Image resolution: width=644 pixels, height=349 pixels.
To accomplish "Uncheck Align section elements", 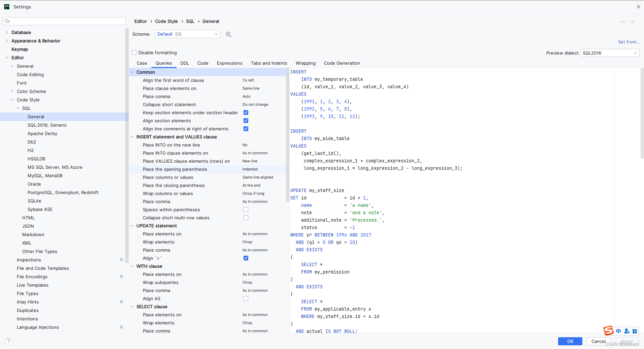I will tap(246, 121).
